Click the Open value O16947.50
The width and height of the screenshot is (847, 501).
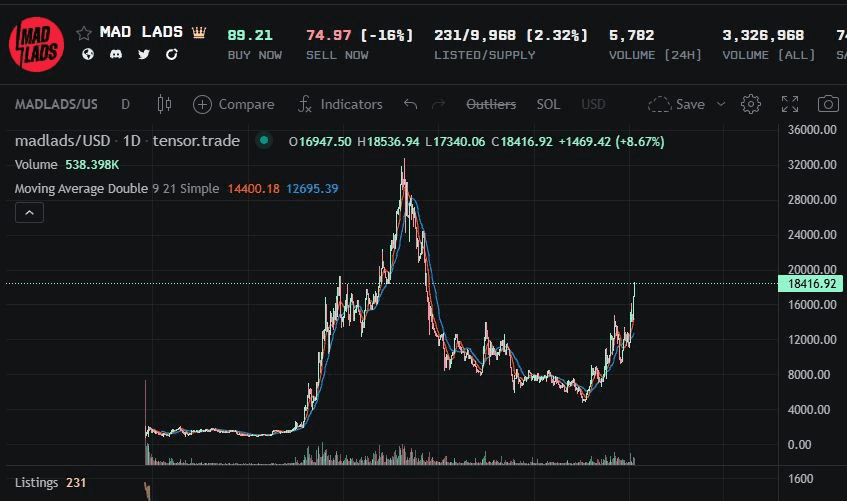tap(320, 142)
